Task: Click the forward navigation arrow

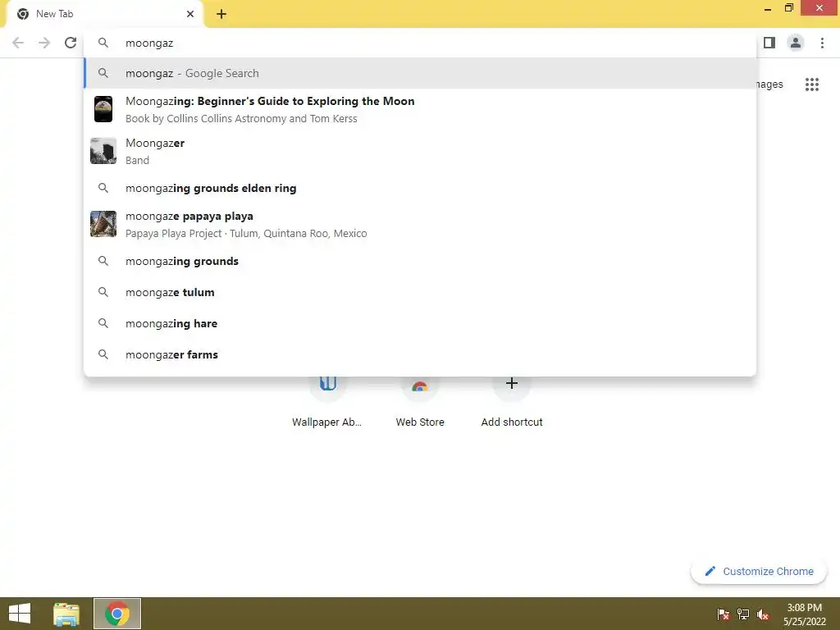Action: pos(44,43)
